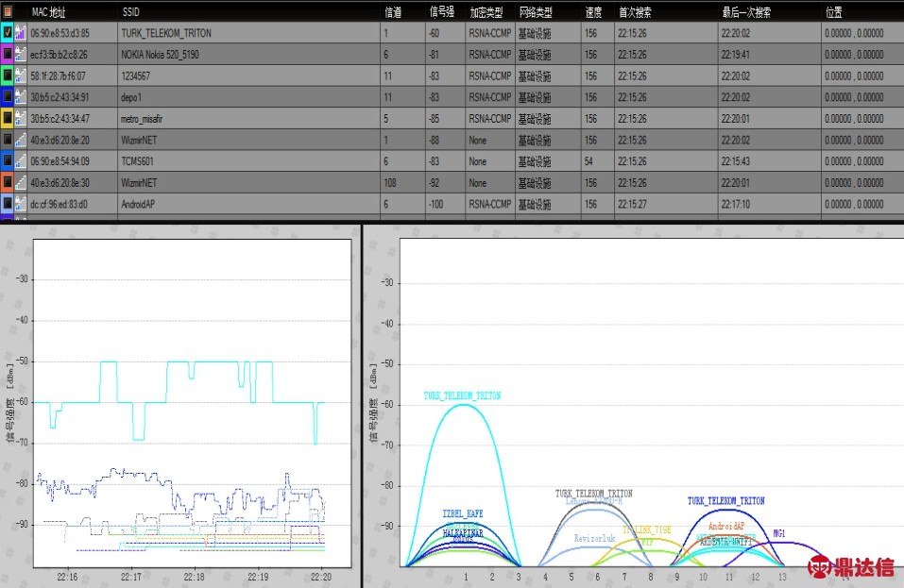Click the AndroidAP SSID cell in the table
Screen dimensions: 904x588
[x=138, y=204]
